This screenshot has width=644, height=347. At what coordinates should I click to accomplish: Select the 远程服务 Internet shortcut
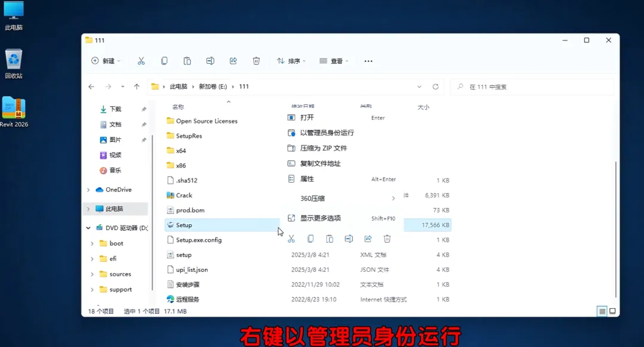click(x=188, y=299)
